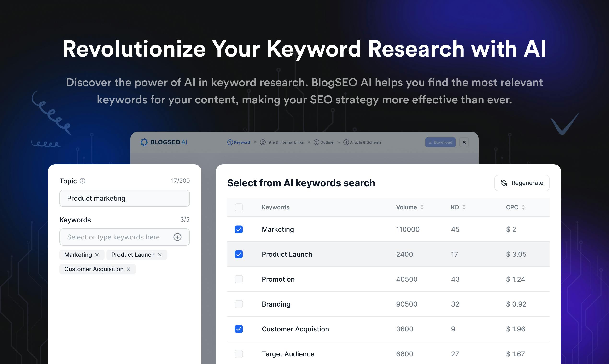
Task: Click the CPC value $ 0.92
Action: [516, 304]
